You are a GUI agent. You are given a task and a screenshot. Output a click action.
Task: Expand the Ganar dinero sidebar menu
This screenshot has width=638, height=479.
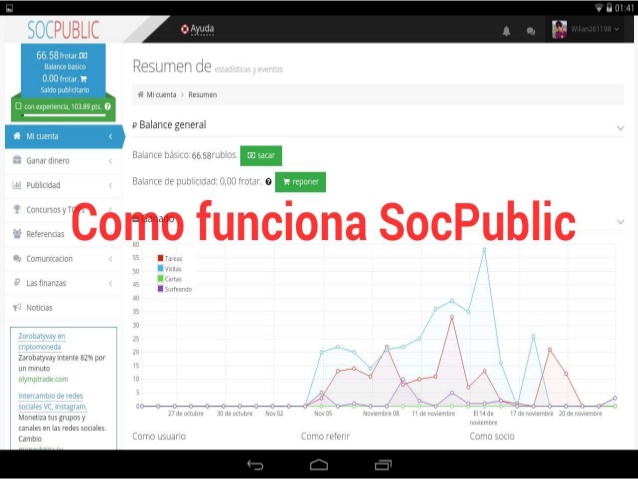tap(62, 160)
